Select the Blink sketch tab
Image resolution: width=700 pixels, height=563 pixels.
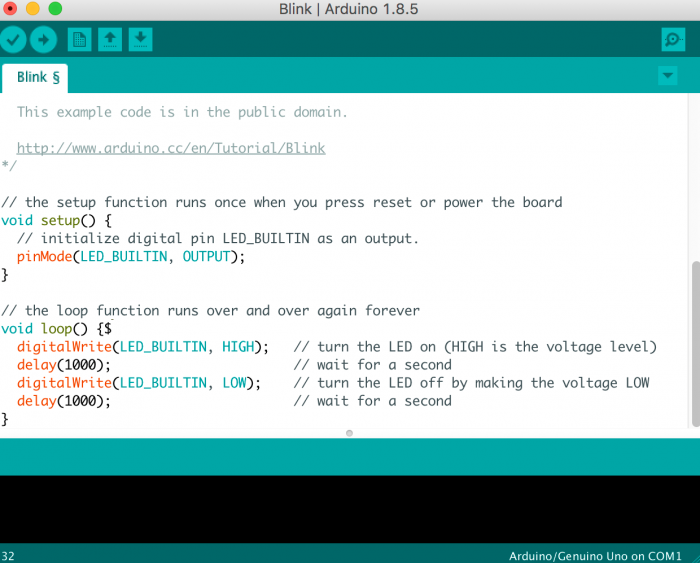point(35,78)
